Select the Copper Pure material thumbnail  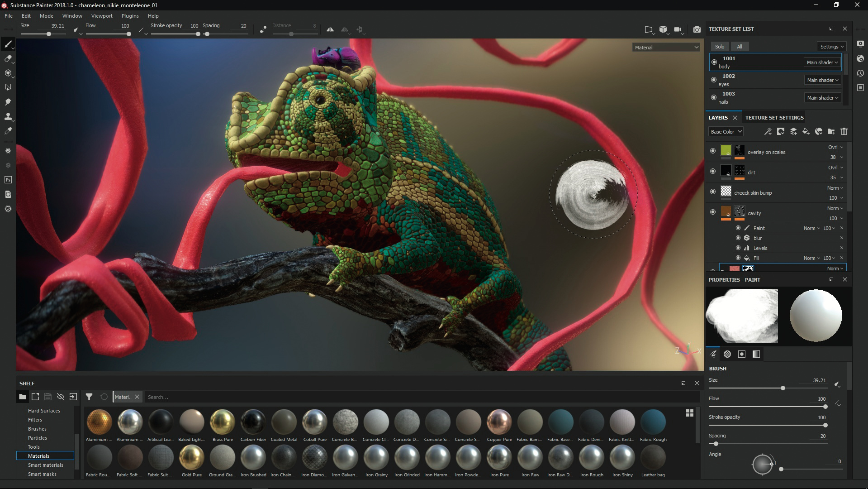tap(499, 422)
